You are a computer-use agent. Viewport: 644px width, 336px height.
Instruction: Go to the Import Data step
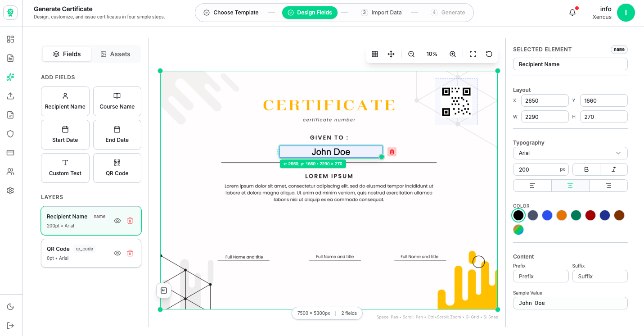[x=381, y=13]
